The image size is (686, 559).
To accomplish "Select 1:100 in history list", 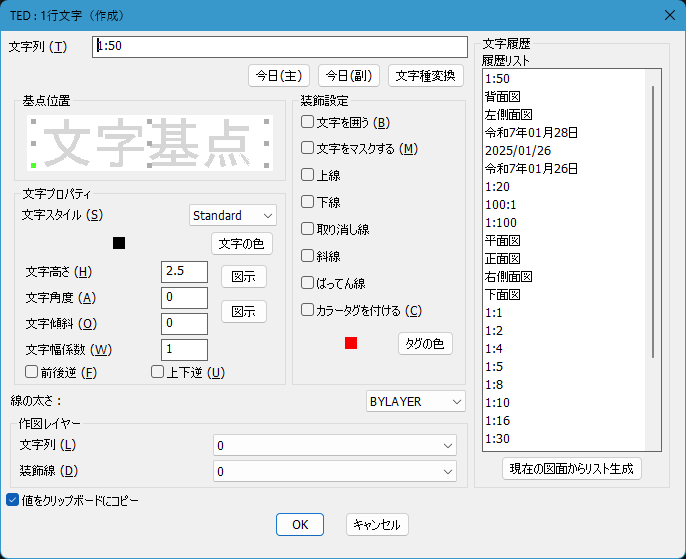I will [x=564, y=223].
